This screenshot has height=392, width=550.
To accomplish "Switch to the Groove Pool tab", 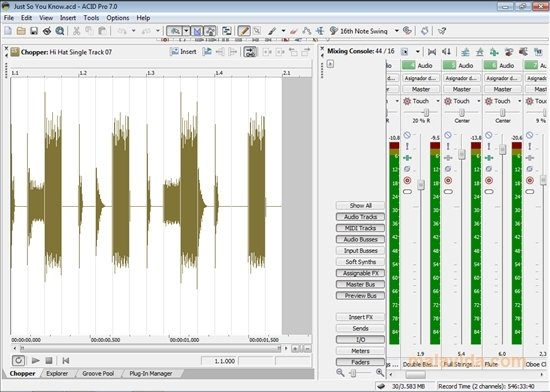I will [98, 373].
